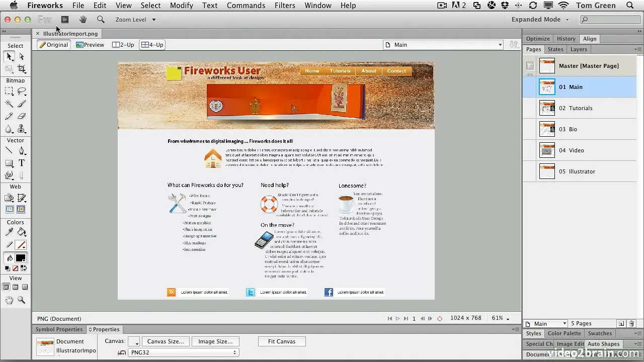Select the Brush tool

[22, 104]
